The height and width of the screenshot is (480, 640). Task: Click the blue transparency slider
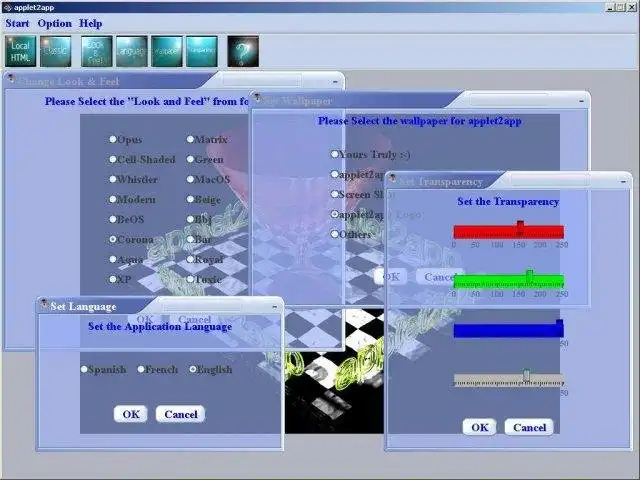point(509,330)
